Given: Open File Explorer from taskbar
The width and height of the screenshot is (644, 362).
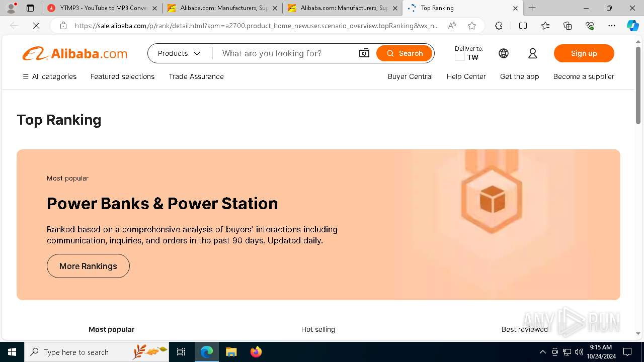Looking at the screenshot, I should tap(231, 352).
